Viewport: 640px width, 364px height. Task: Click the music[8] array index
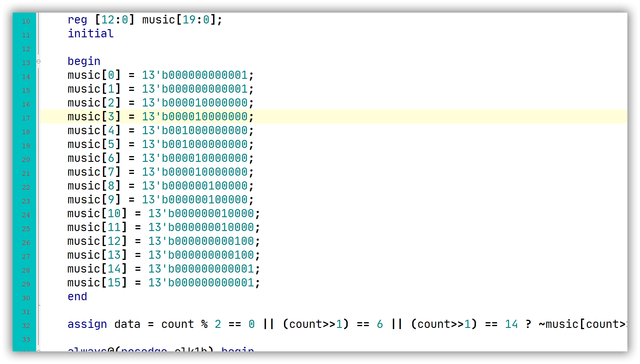coord(111,186)
